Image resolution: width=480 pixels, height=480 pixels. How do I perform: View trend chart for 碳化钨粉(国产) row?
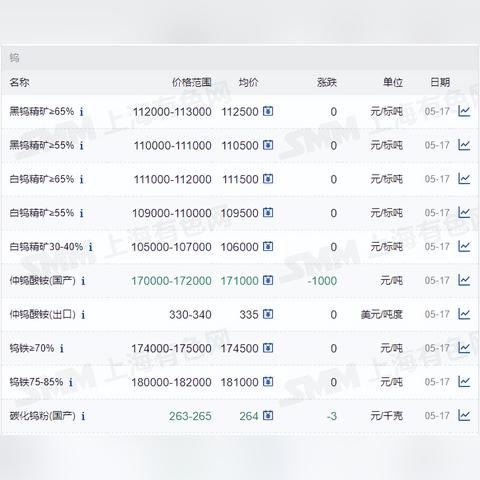464,416
